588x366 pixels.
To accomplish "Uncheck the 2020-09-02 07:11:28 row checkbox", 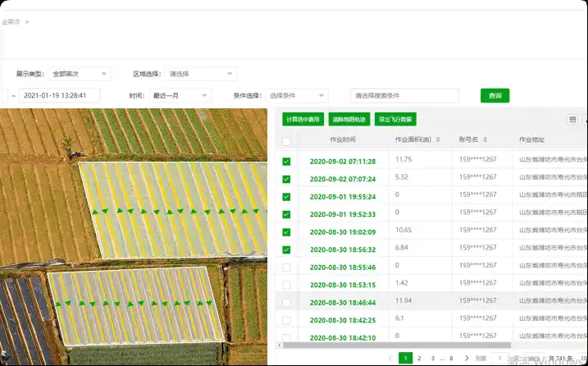I will (286, 162).
